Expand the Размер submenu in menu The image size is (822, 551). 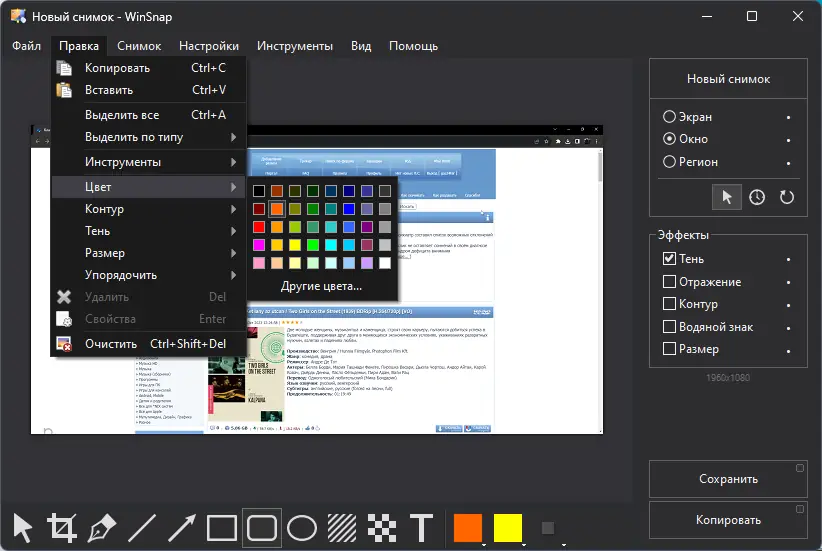click(x=148, y=253)
